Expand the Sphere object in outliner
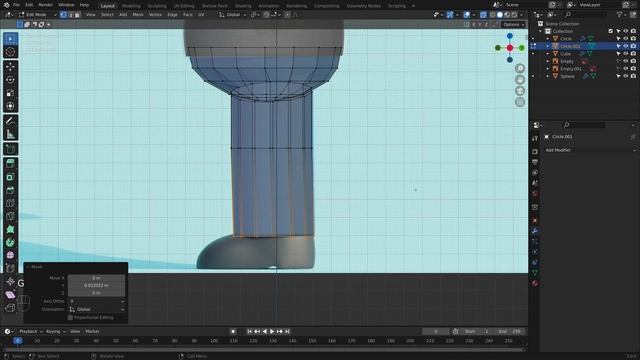 548,76
